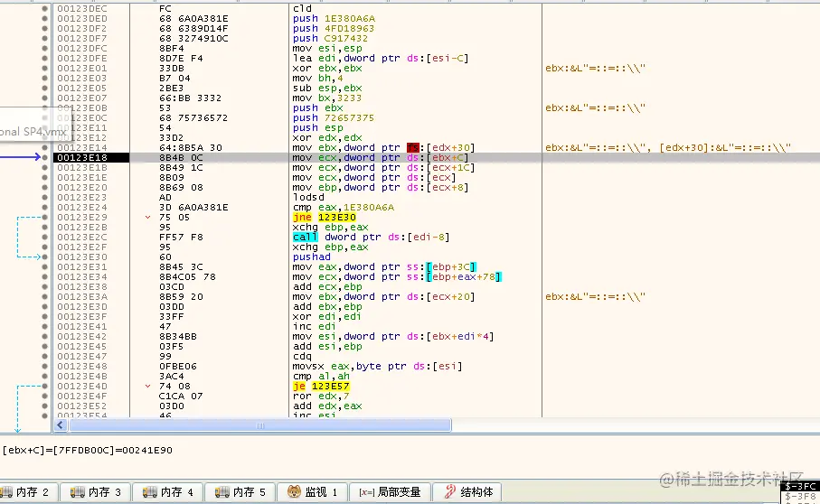Click opcode bytes 64:8B5A 30

(x=191, y=148)
